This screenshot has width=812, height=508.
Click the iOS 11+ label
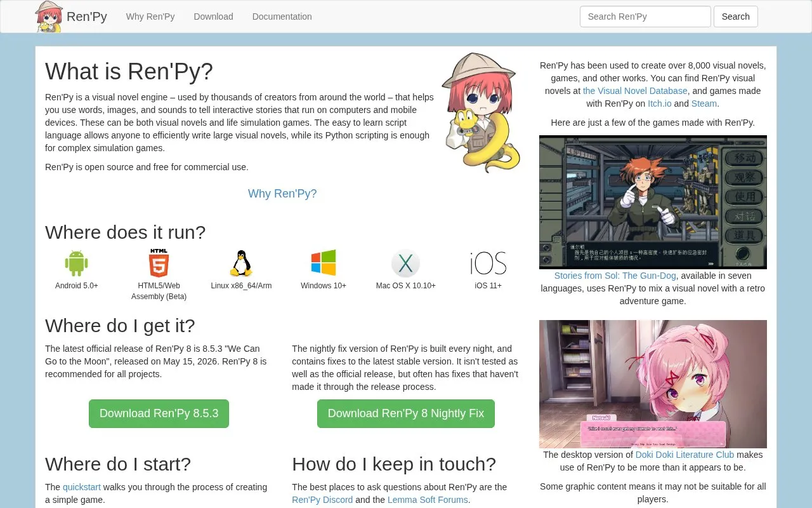[x=488, y=286]
